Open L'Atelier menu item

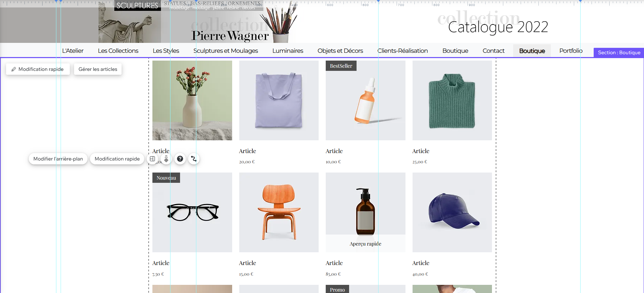click(x=73, y=51)
